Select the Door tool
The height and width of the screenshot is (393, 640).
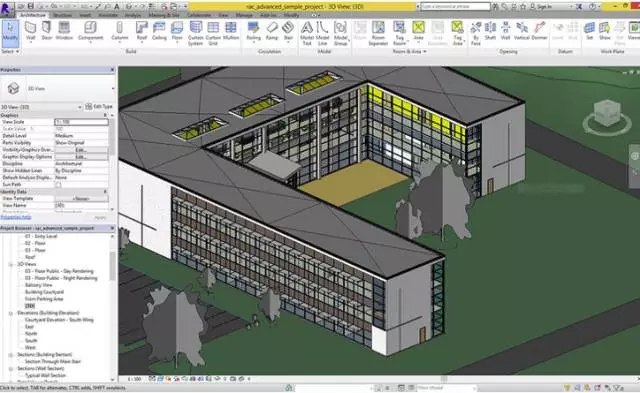click(x=47, y=31)
